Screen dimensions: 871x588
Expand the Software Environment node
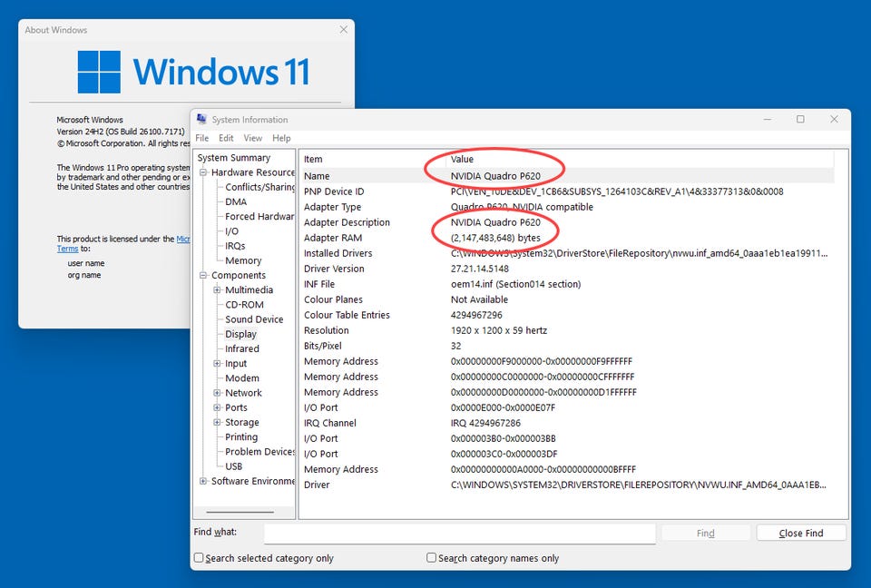(x=204, y=481)
